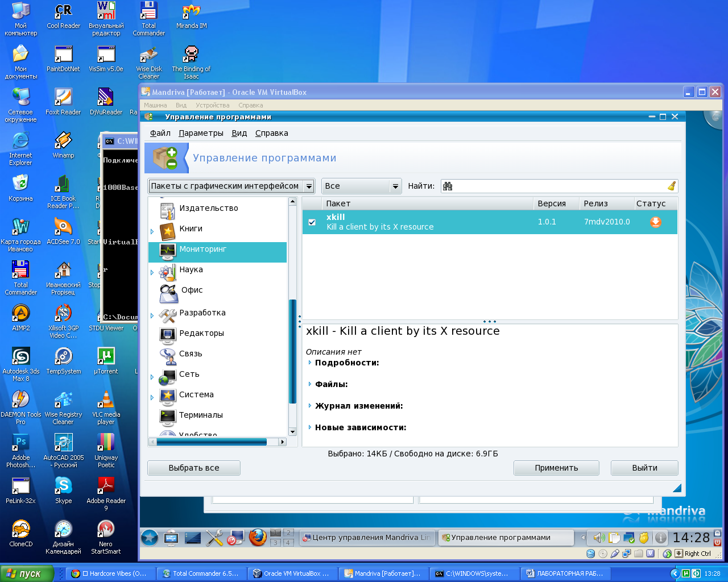The height and width of the screenshot is (582, 728).
Task: Launch Firefox from the Mandriva panel
Action: pyautogui.click(x=258, y=537)
